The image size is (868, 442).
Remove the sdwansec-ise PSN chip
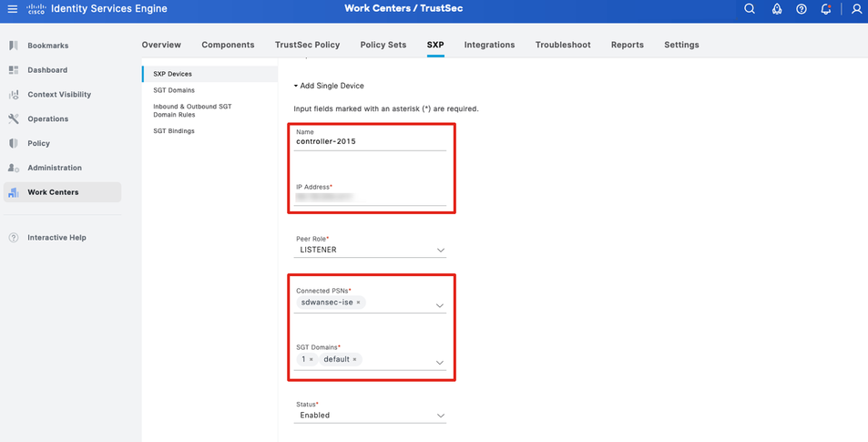point(358,303)
